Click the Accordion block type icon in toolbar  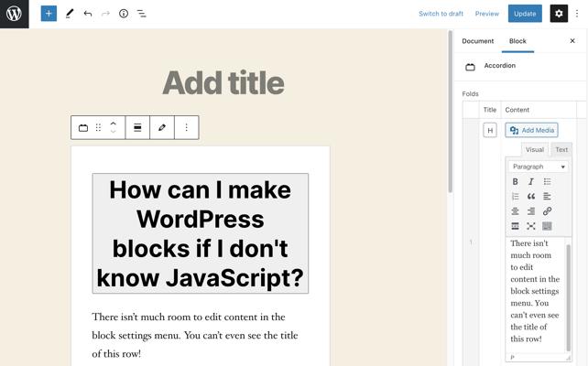83,128
